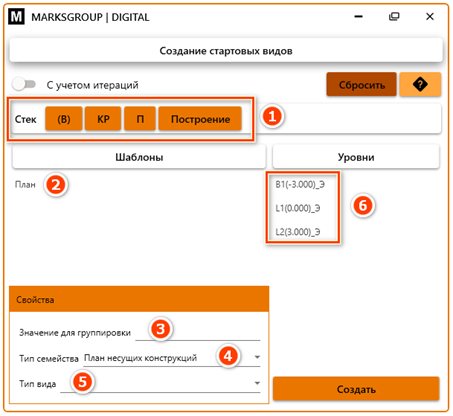Screen dimensions: 453x416
Task: Open the Тип вида dropdown arrow
Action: [257, 383]
